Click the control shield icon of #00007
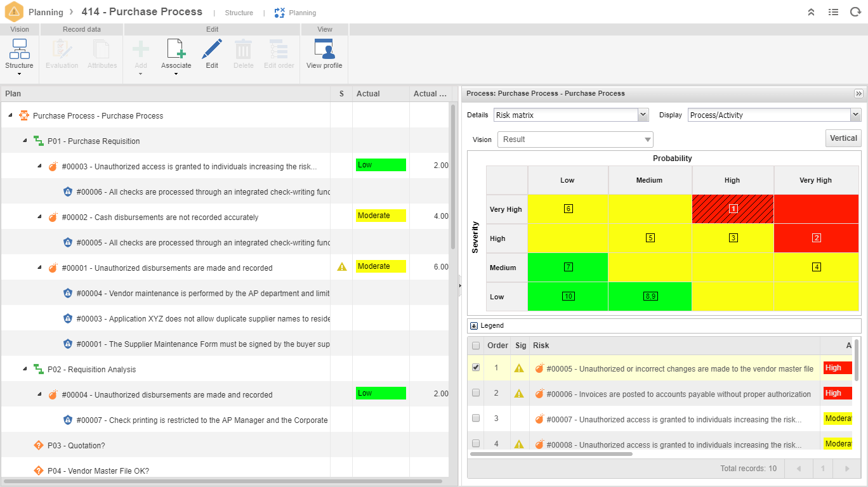This screenshot has width=868, height=487. tap(68, 420)
